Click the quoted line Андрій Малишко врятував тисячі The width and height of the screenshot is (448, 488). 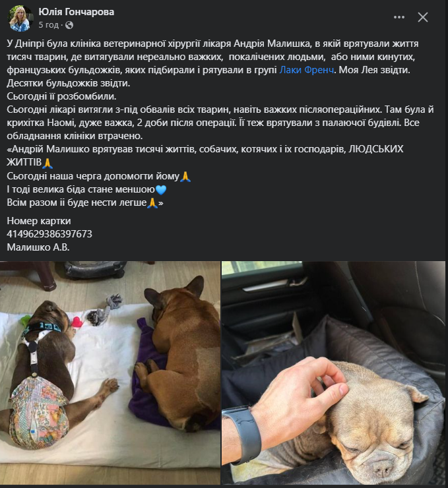point(205,156)
